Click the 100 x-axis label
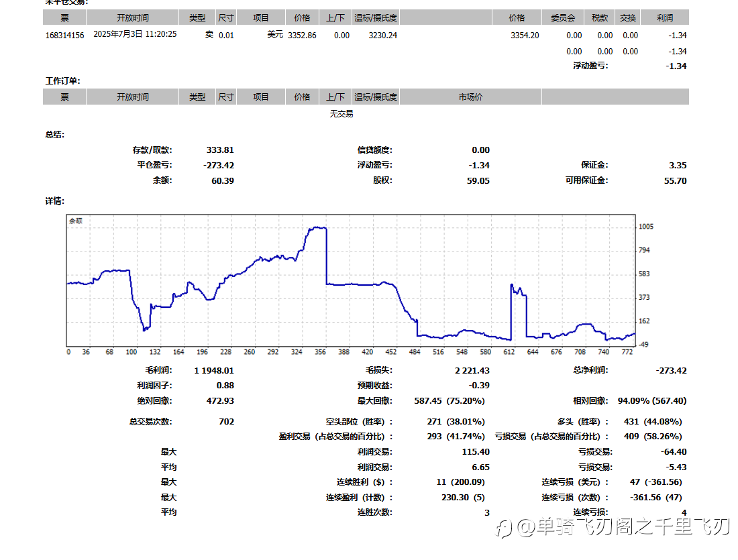Viewport: 738px width, 560px height. tap(131, 352)
